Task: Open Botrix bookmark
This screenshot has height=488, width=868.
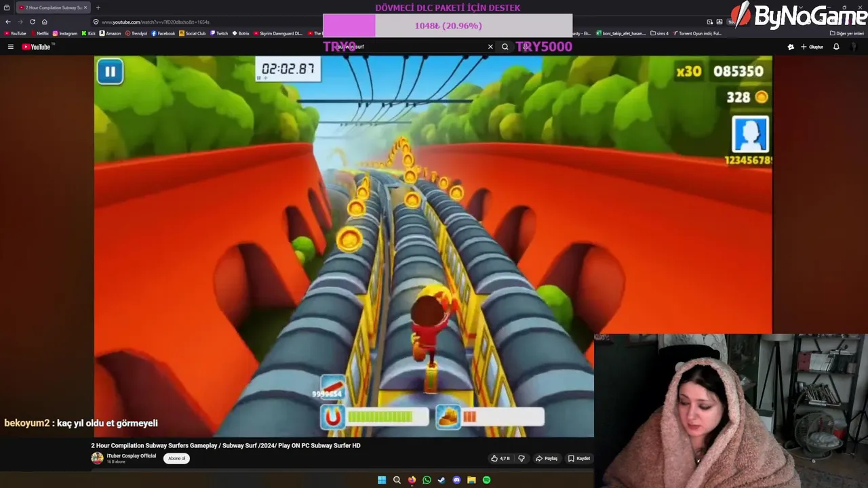Action: [241, 33]
